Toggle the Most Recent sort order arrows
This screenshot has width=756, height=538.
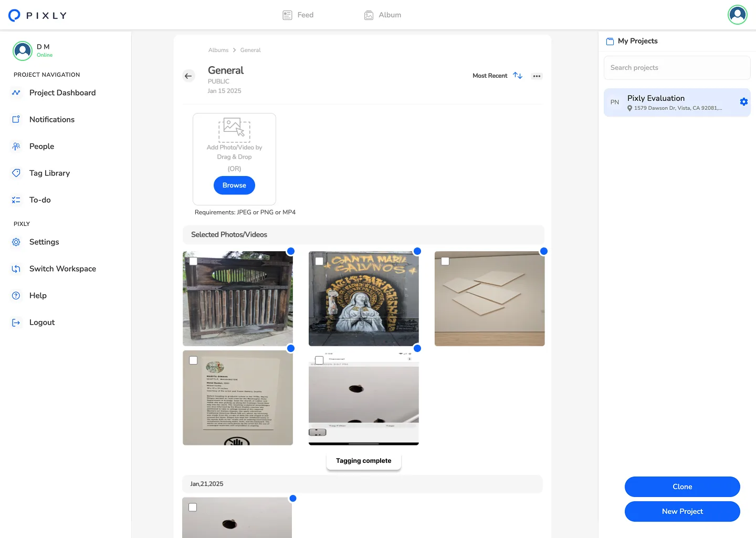coord(518,76)
